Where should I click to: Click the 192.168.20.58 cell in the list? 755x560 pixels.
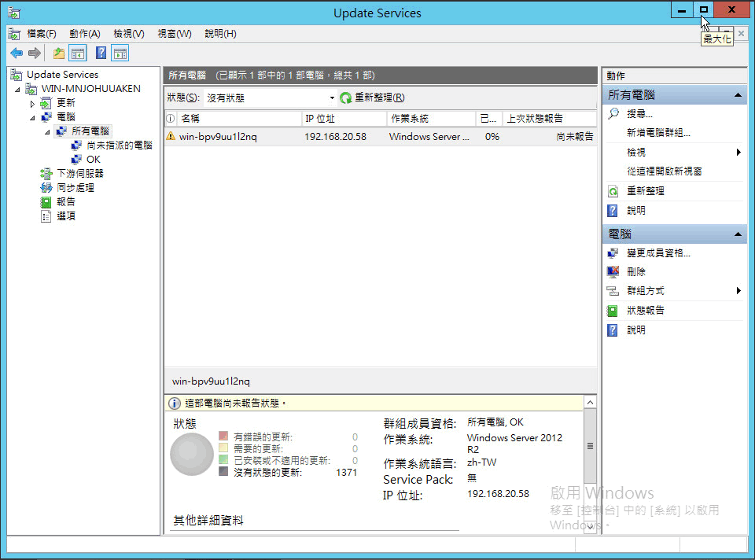[335, 137]
